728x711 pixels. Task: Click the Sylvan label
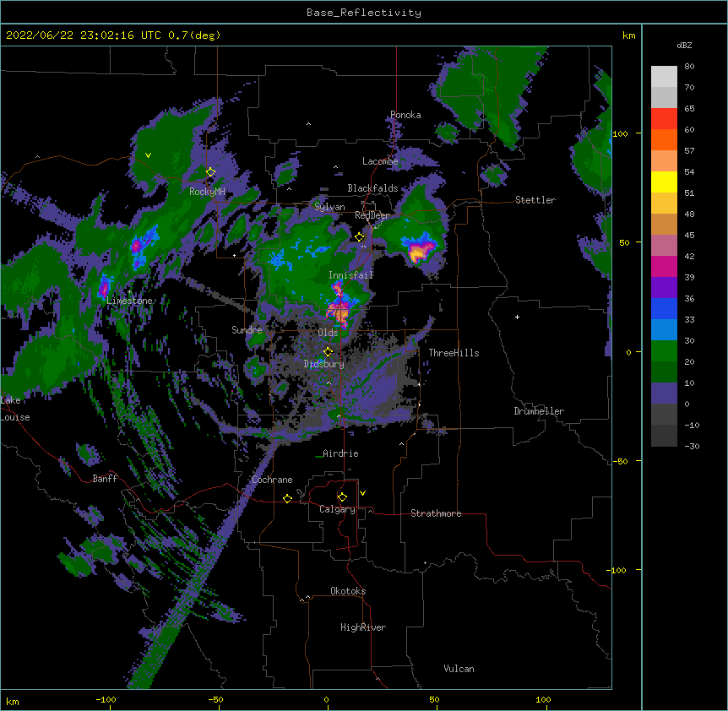tap(329, 207)
